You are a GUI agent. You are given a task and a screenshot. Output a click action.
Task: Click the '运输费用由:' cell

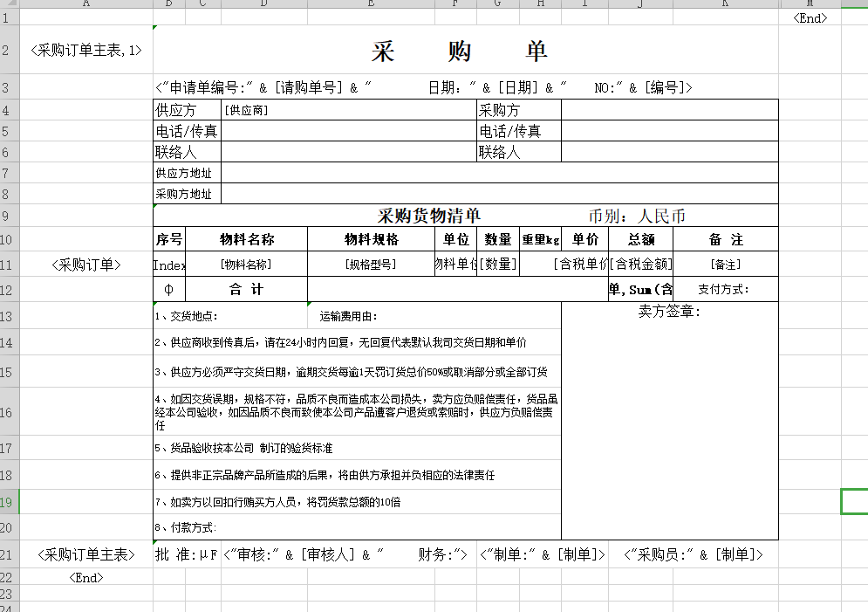pyautogui.click(x=434, y=316)
